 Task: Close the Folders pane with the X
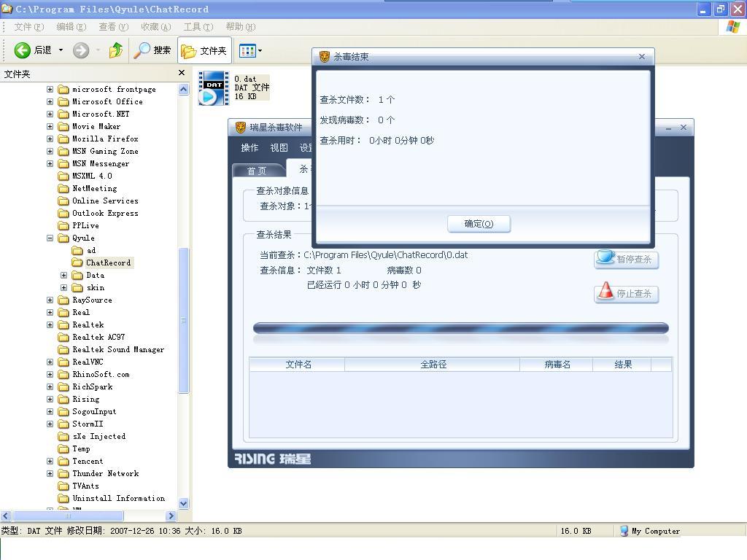(x=182, y=72)
